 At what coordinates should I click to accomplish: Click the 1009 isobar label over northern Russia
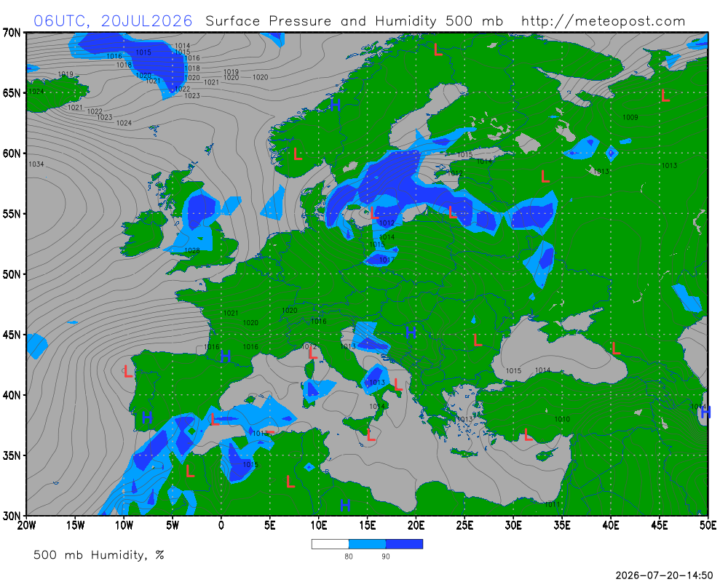630,117
